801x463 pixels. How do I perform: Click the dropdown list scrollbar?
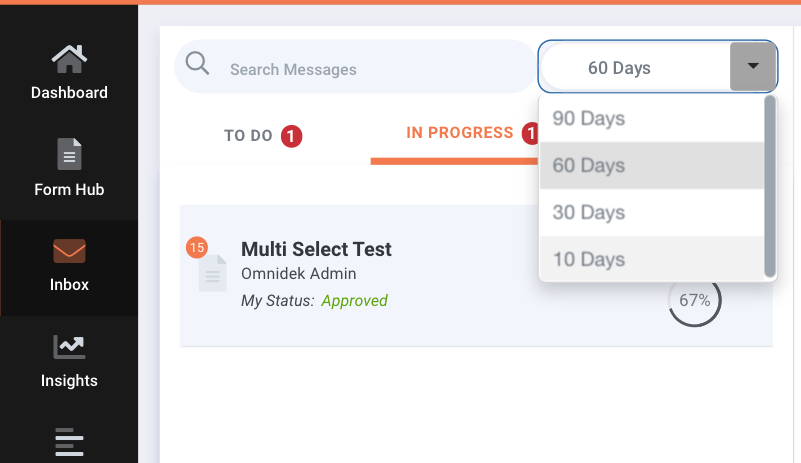click(769, 187)
